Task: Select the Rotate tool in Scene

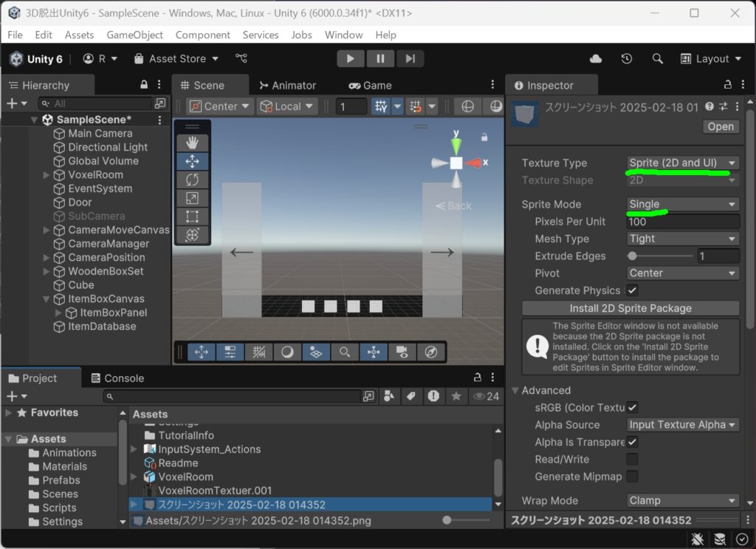Action: (192, 180)
